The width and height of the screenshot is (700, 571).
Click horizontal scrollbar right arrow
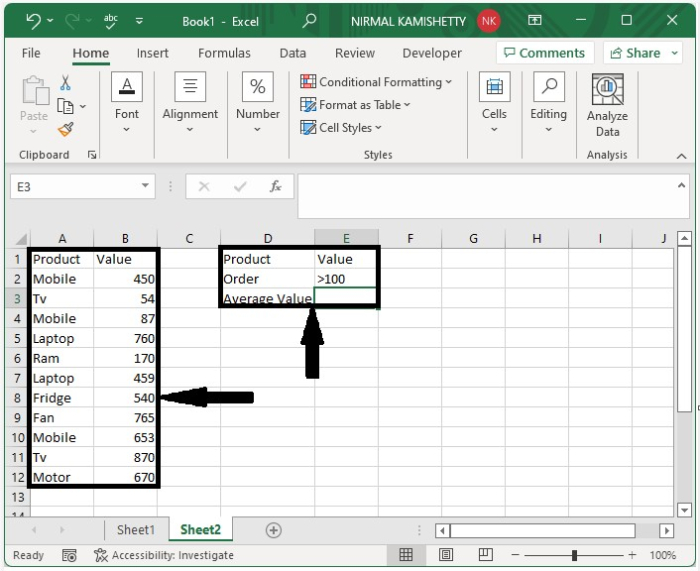(x=666, y=531)
